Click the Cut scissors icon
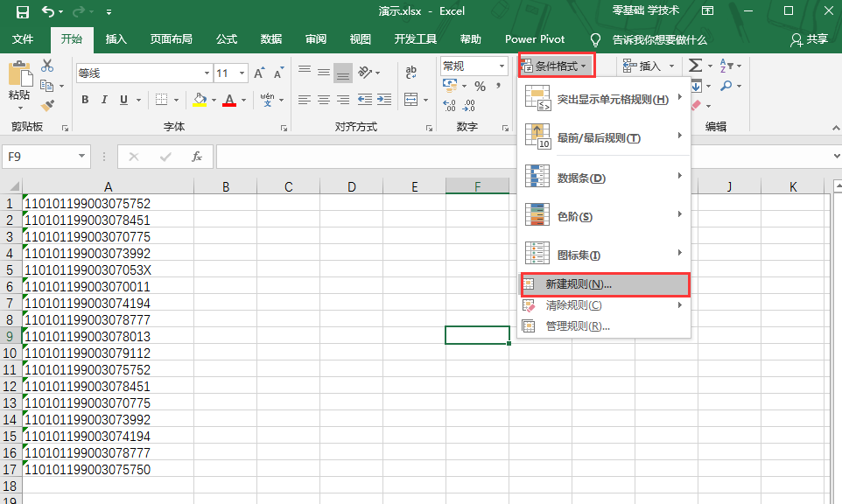The image size is (842, 504). point(47,66)
